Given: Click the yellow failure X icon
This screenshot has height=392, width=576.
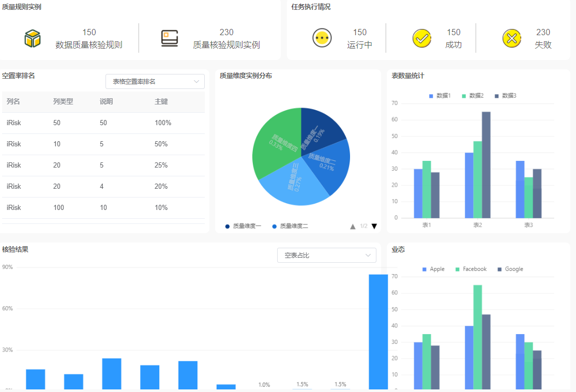Looking at the screenshot, I should point(511,38).
